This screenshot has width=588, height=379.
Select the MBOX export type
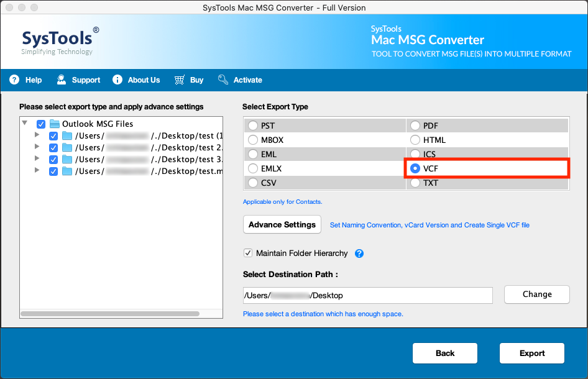[x=253, y=140]
